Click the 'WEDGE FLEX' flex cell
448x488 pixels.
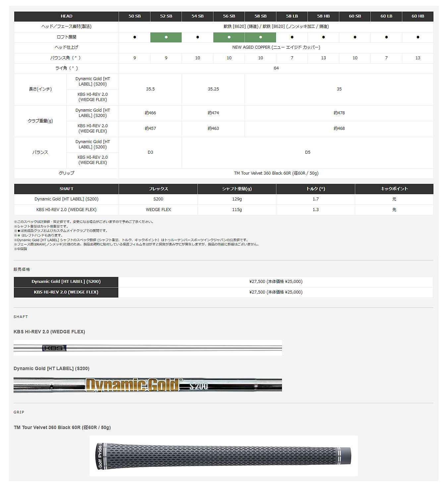pyautogui.click(x=158, y=210)
